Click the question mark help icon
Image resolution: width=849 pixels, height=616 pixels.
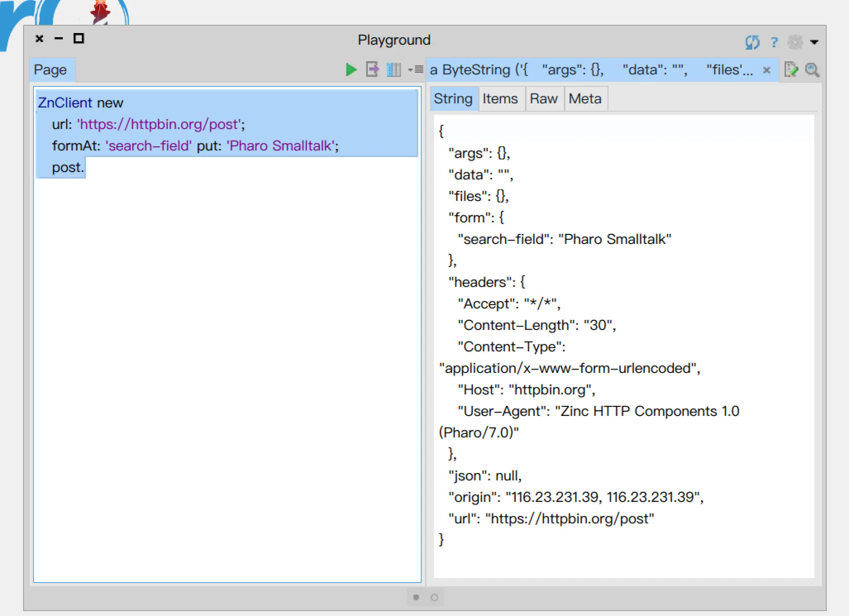tap(774, 42)
